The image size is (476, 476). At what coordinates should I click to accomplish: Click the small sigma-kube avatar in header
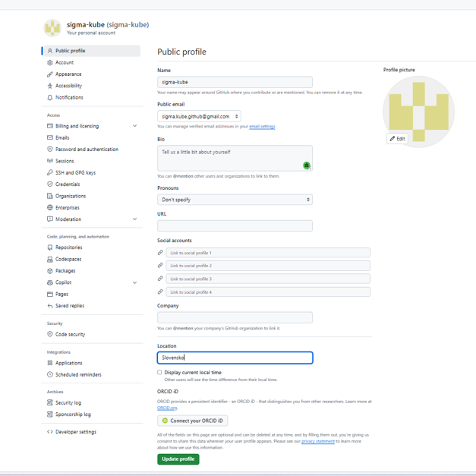point(52,28)
